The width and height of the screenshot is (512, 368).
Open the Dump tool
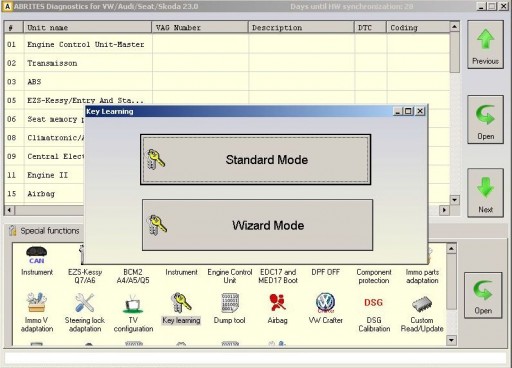[x=229, y=309]
